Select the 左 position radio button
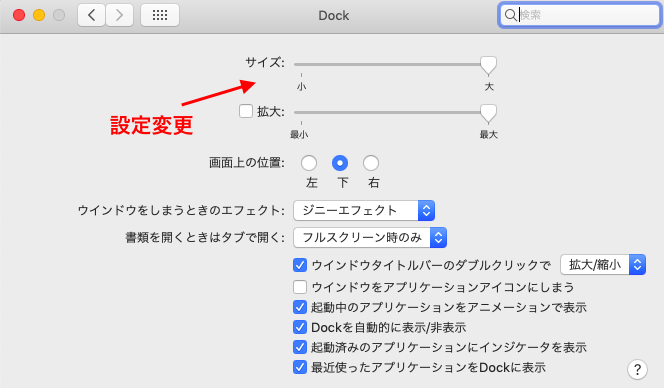Screen dimensions: 664x388 coord(309,163)
